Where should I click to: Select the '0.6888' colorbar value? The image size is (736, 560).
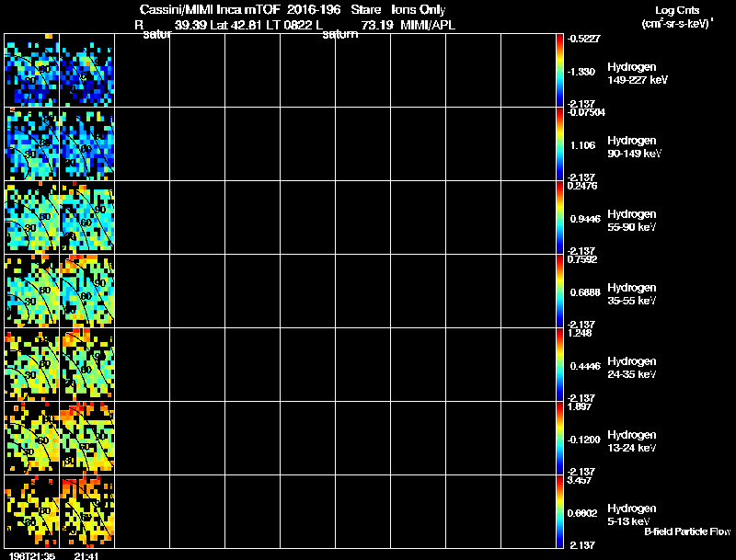pos(585,292)
